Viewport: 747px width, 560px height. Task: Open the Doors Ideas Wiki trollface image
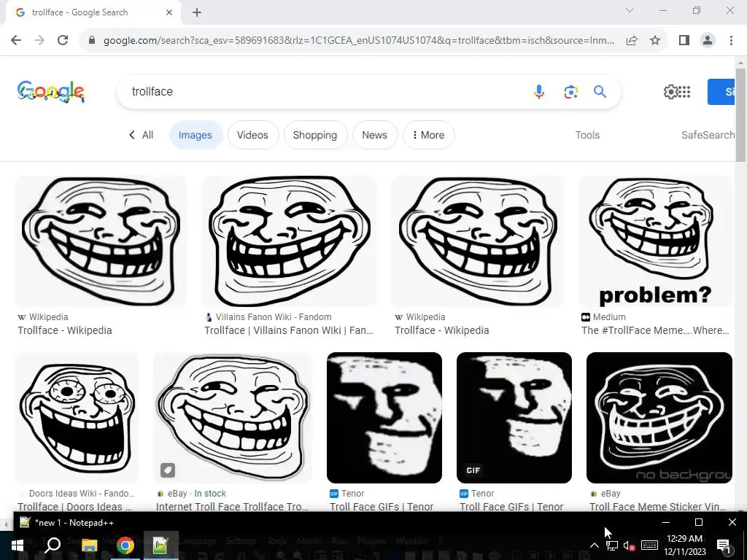tap(77, 418)
